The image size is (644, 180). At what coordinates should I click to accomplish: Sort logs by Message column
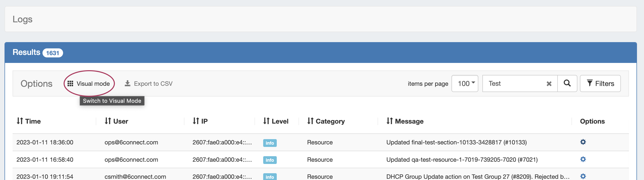point(405,121)
